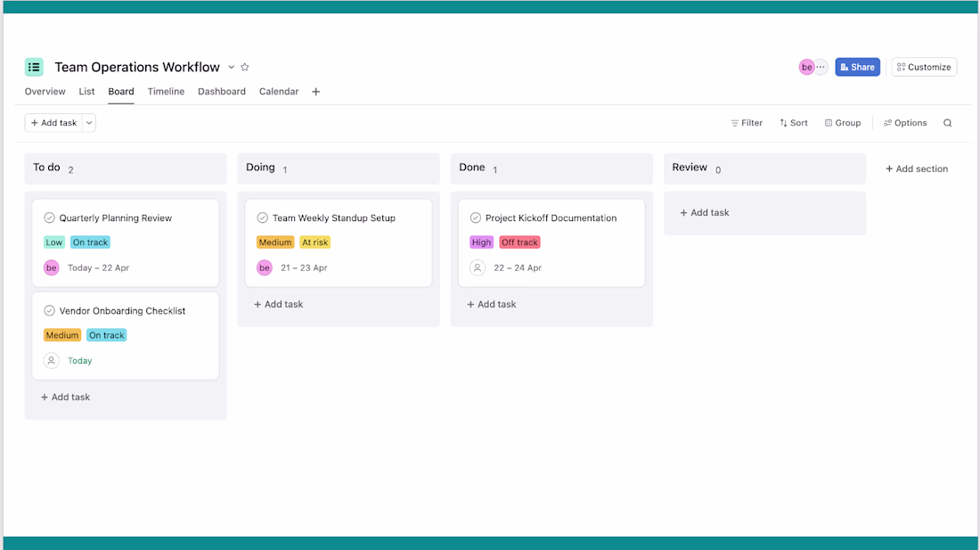Viewport: 980px width, 550px height.
Task: Click the blue Share button
Action: tap(857, 67)
